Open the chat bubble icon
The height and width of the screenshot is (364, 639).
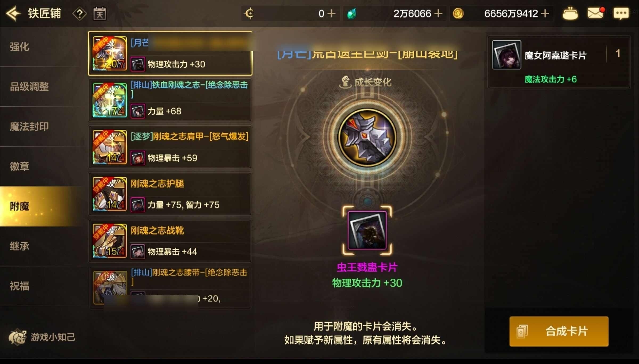[621, 13]
